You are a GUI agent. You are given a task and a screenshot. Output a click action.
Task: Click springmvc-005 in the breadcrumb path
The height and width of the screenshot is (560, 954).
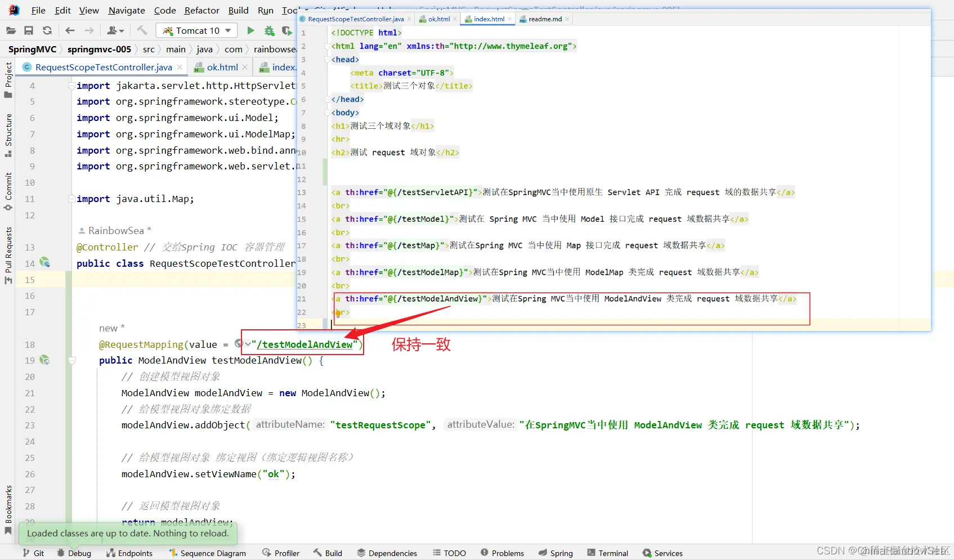pos(99,49)
